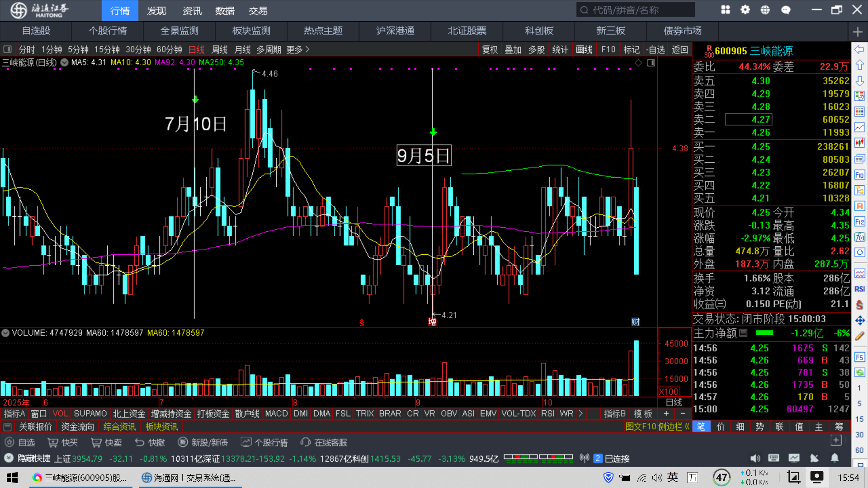Toggle VOLUME indicator collapse circle
868x488 pixels.
5,333
